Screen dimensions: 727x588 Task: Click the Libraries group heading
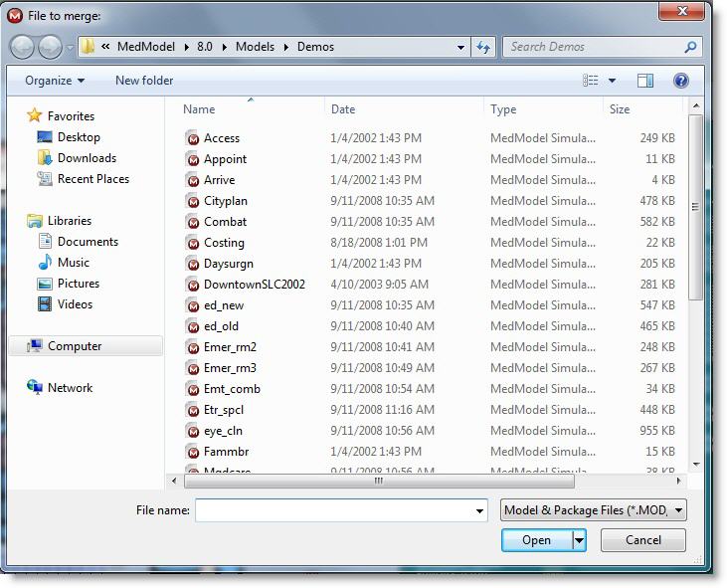coord(70,221)
